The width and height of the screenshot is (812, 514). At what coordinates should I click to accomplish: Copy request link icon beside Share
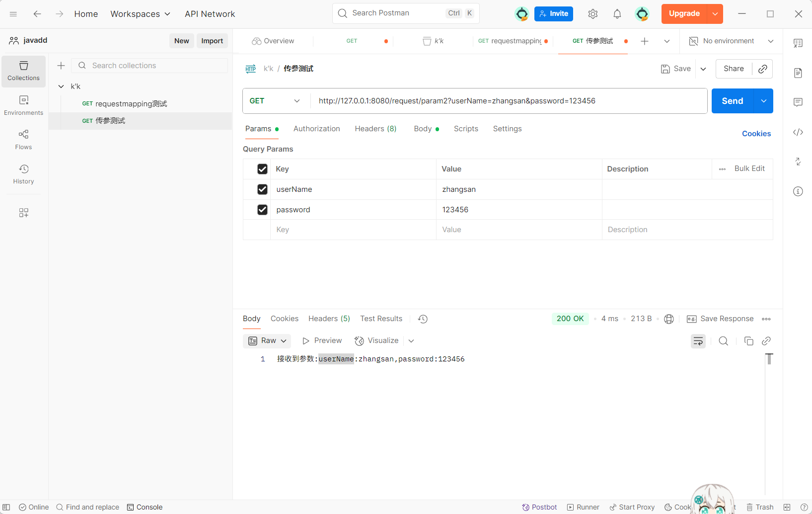[763, 69]
